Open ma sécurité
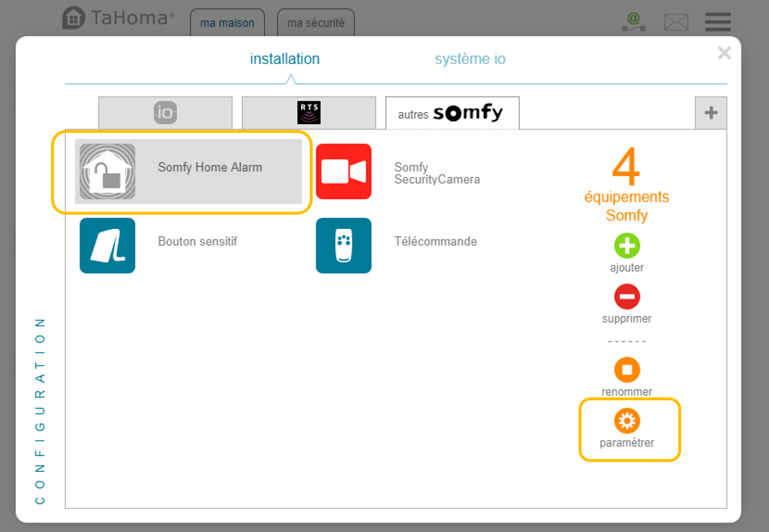This screenshot has height=532, width=769. pos(316,23)
